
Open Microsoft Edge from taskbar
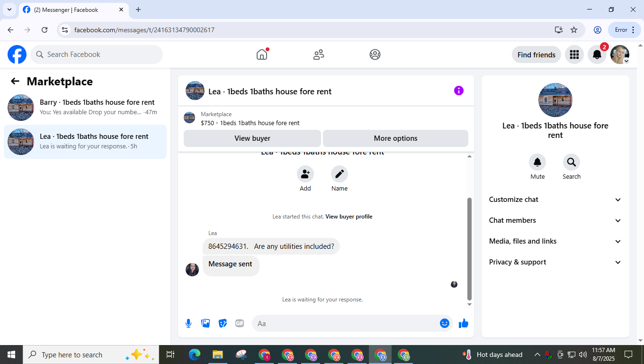coord(195,355)
